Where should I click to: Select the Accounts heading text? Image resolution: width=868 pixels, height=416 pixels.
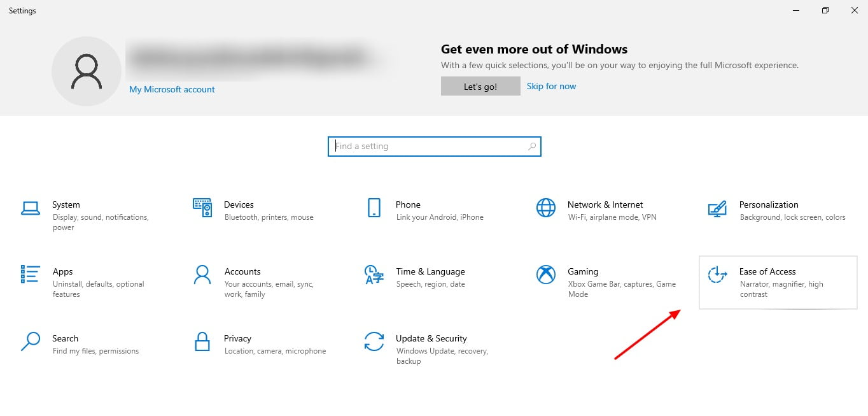click(242, 271)
